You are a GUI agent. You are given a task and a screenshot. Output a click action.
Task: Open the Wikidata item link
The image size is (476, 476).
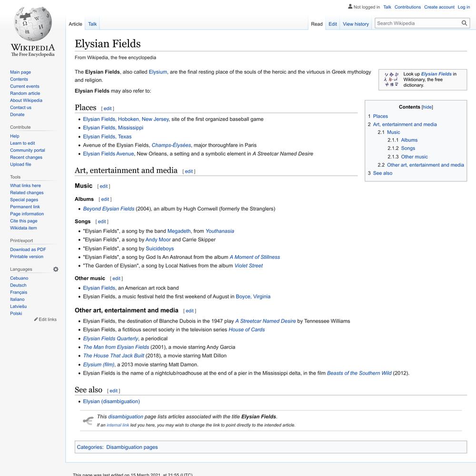pos(23,228)
